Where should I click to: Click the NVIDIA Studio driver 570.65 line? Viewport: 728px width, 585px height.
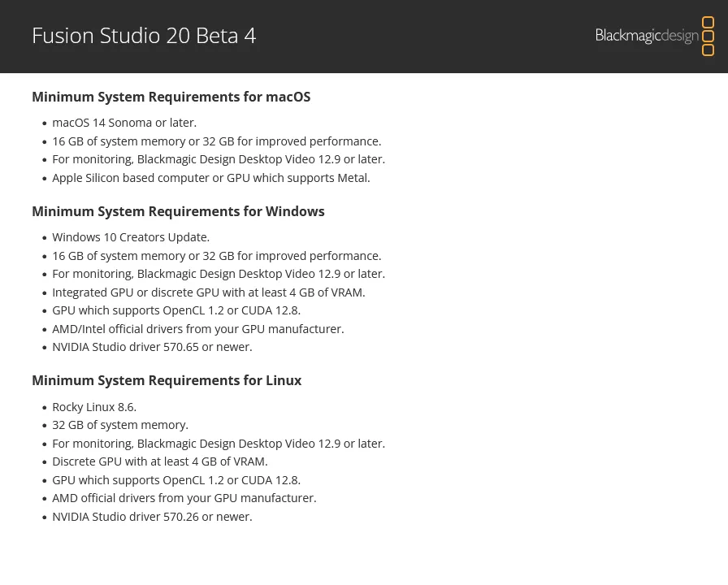pos(152,347)
